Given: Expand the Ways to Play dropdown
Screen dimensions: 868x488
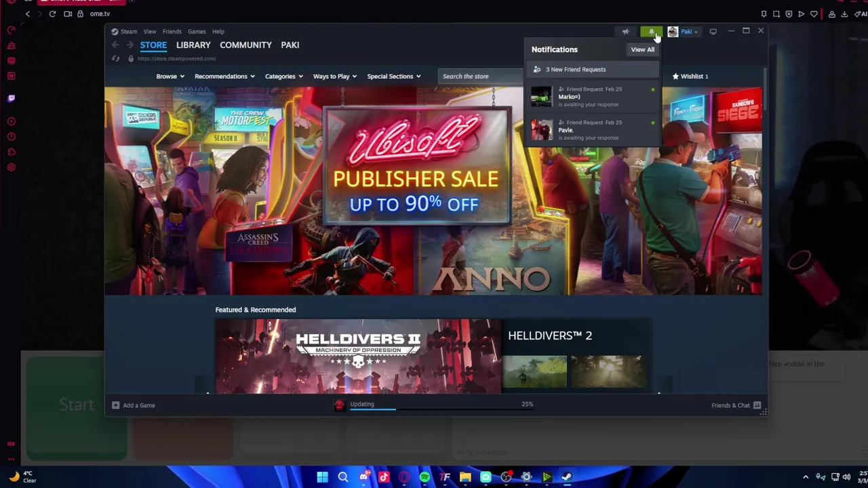Looking at the screenshot, I should click(335, 77).
